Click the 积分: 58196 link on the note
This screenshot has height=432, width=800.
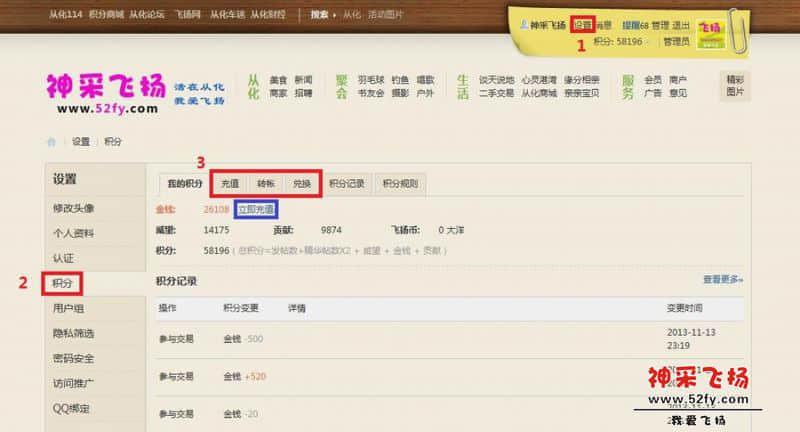tap(617, 42)
